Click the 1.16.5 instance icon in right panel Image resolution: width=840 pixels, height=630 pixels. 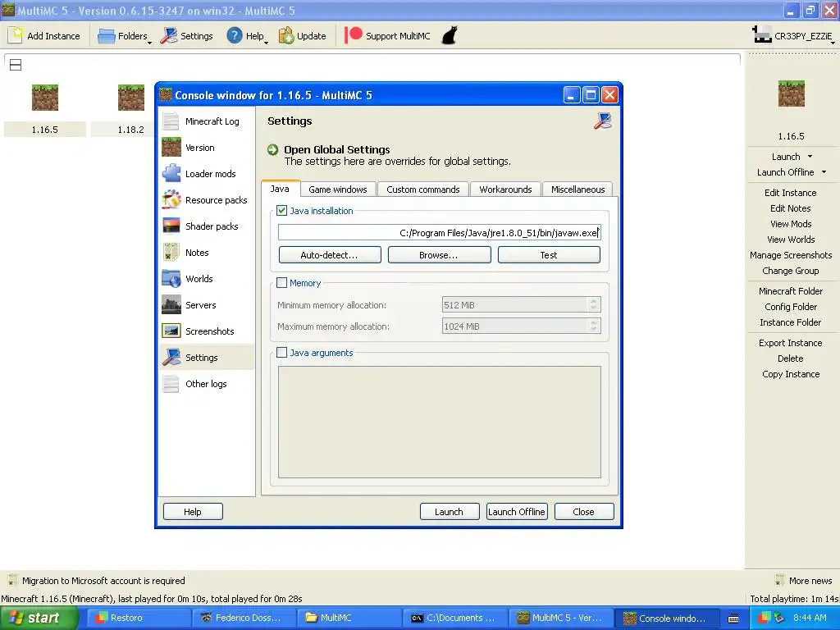coord(792,94)
